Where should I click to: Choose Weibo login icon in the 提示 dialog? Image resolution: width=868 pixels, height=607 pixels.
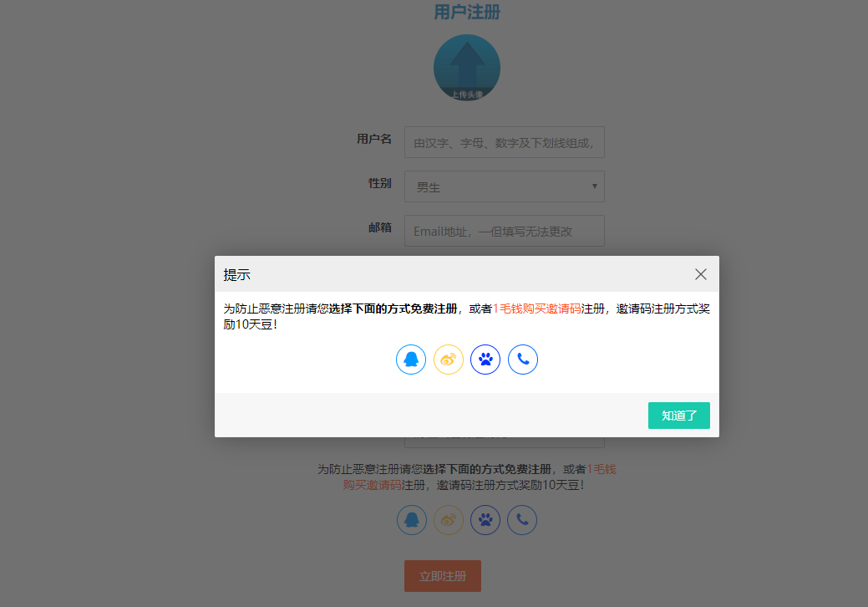click(449, 360)
